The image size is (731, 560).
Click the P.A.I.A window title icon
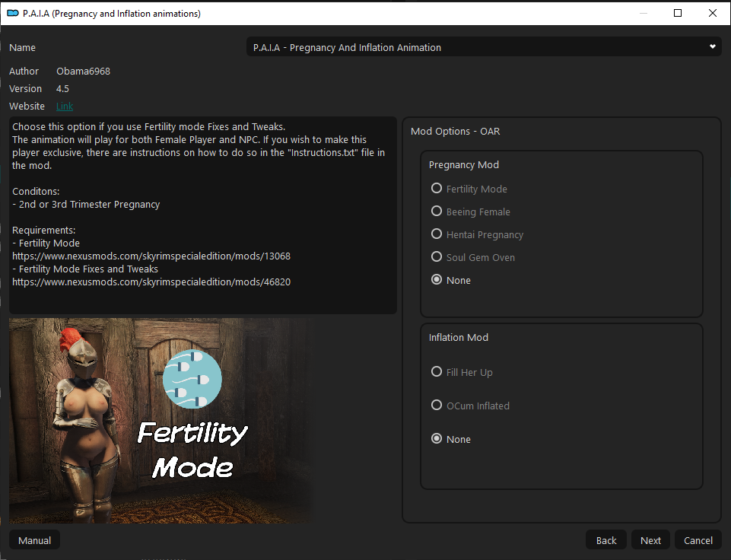pyautogui.click(x=13, y=14)
